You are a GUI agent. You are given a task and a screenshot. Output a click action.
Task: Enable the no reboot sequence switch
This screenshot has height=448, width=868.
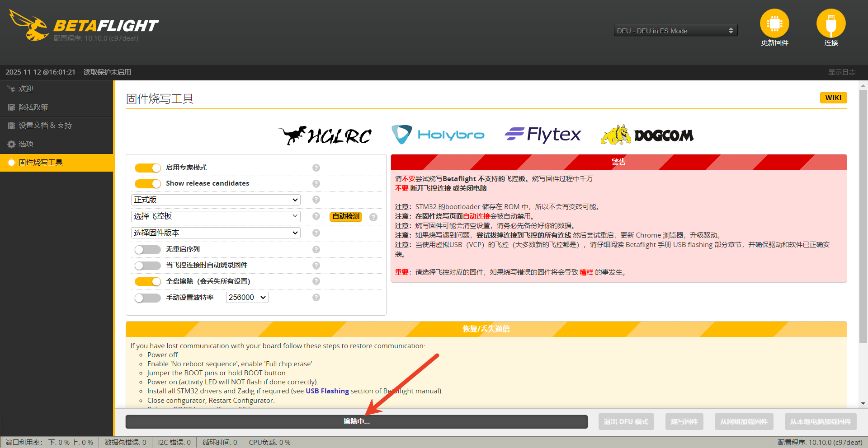coord(148,250)
